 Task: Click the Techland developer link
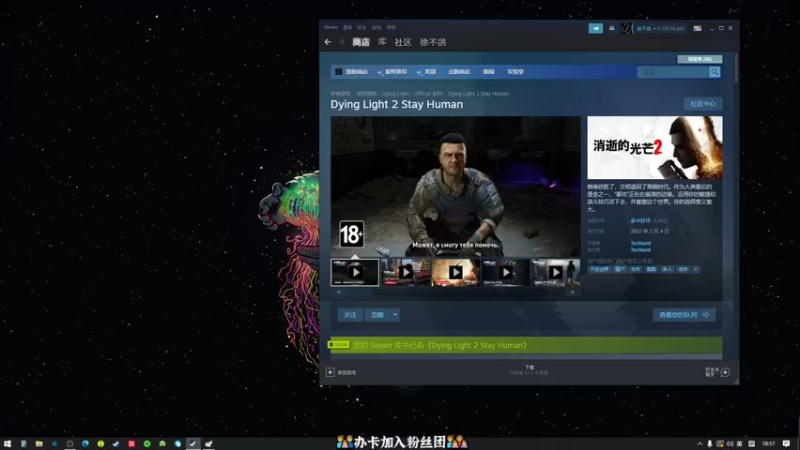point(640,243)
